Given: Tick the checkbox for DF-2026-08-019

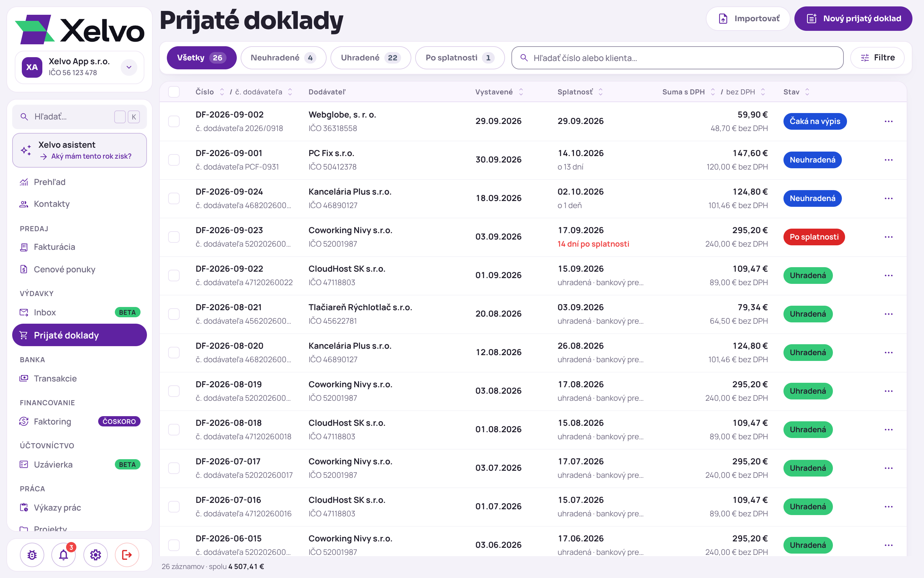Looking at the screenshot, I should point(174,391).
